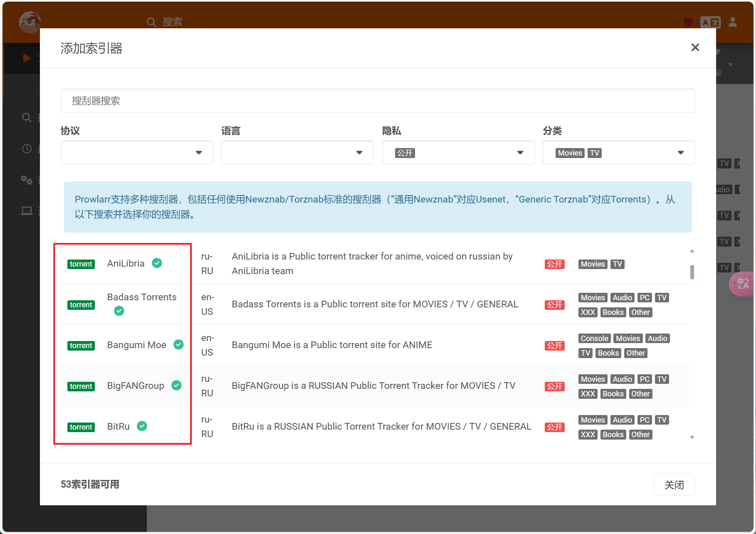Click the torrent badge on Badass Torrents row
Viewport: 756px width, 534px height.
(81, 305)
